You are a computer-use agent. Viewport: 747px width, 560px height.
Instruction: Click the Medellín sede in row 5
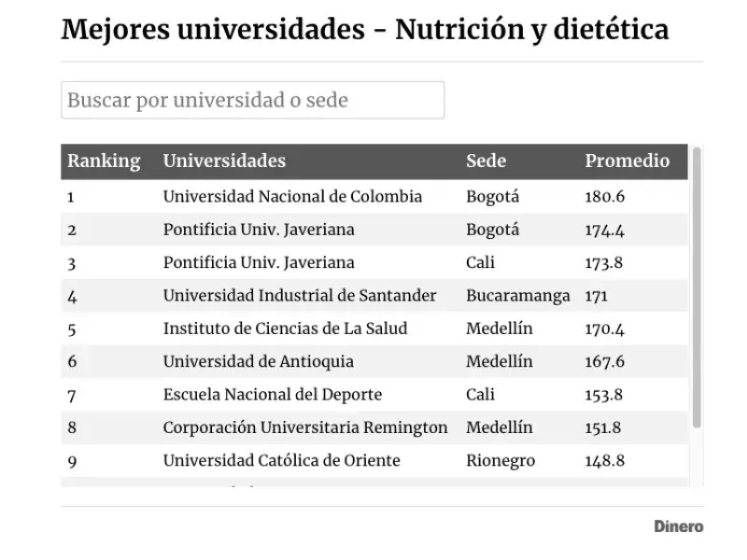(x=496, y=329)
